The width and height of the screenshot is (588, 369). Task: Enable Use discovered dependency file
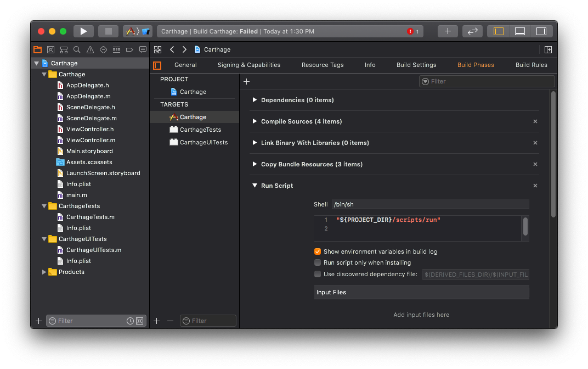pos(318,274)
